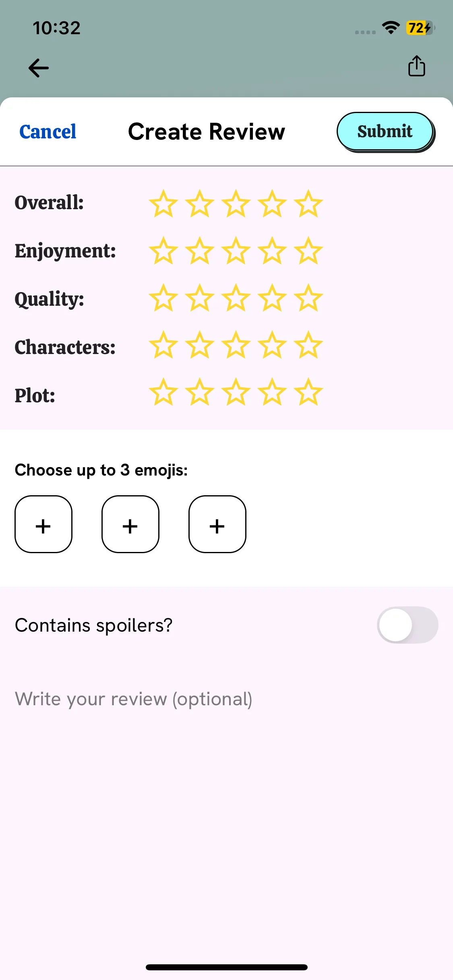Submit the review
Screen dimensions: 453x980
(x=385, y=132)
